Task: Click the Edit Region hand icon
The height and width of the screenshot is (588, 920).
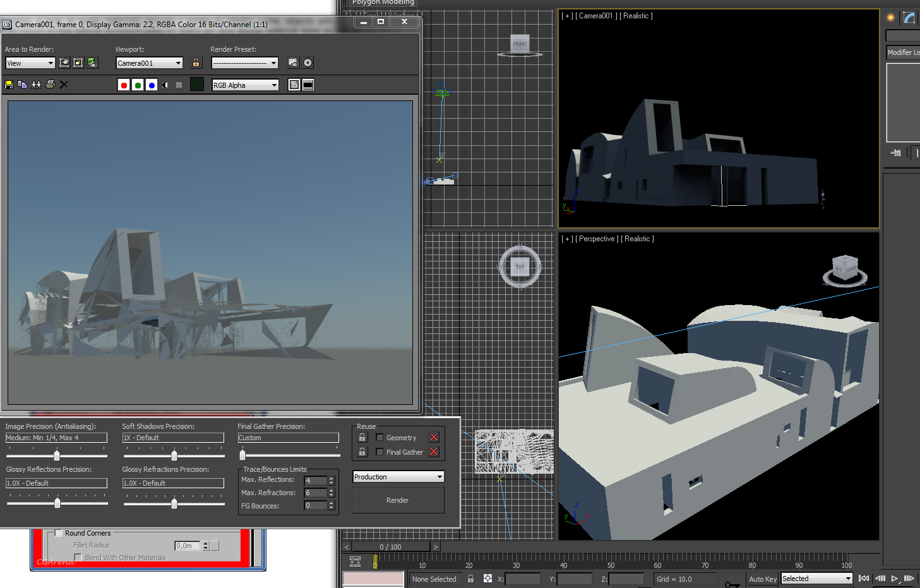Action: coord(64,63)
